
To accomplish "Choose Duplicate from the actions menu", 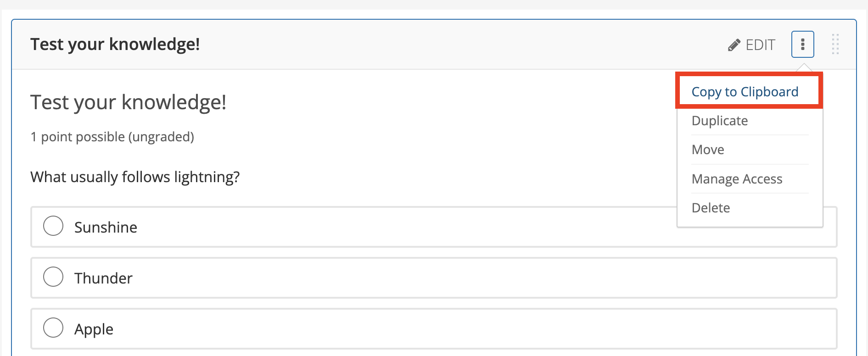I will pyautogui.click(x=719, y=121).
